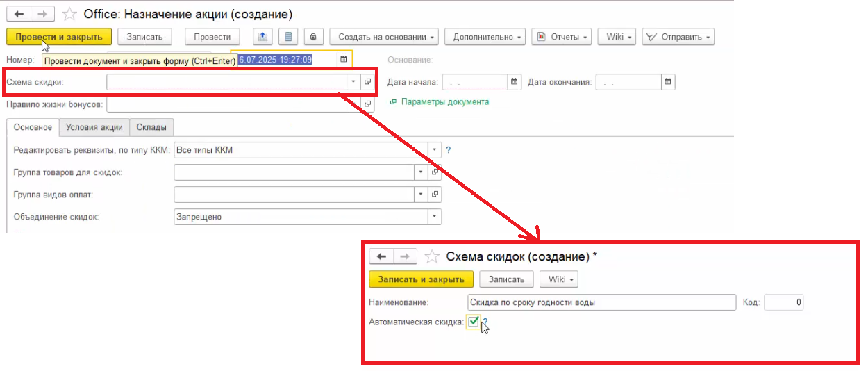Click the lock icon in the toolbar

pos(313,37)
